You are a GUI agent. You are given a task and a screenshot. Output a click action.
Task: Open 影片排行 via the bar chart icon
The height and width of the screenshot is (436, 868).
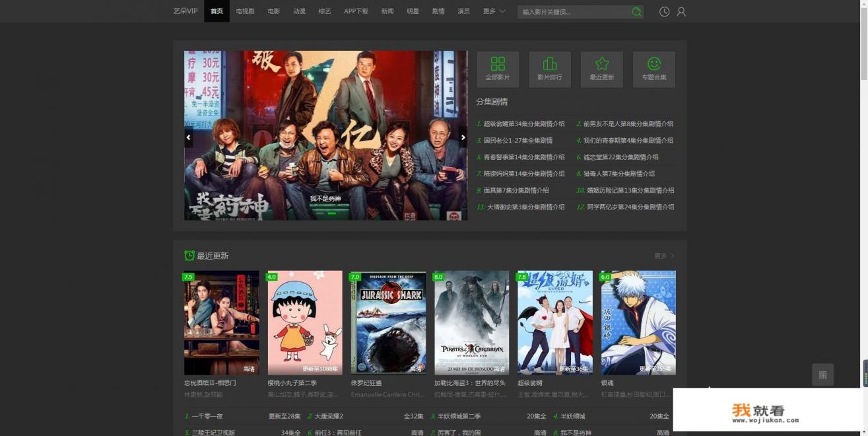click(x=549, y=68)
